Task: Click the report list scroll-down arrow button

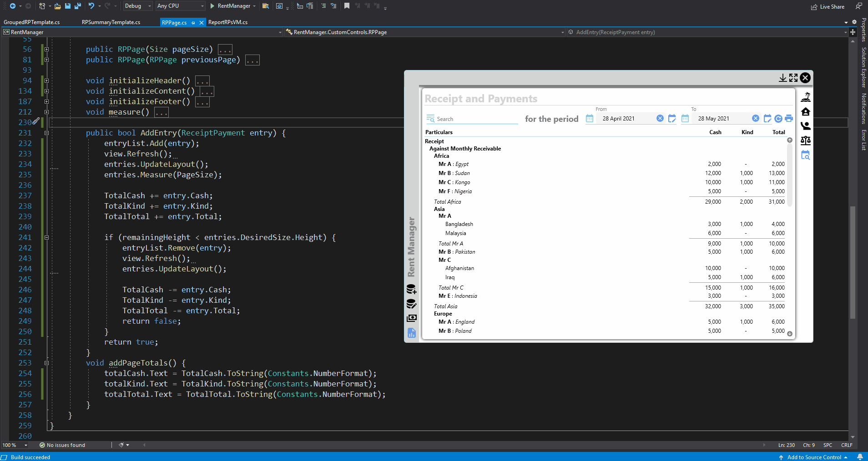Action: 790,334
